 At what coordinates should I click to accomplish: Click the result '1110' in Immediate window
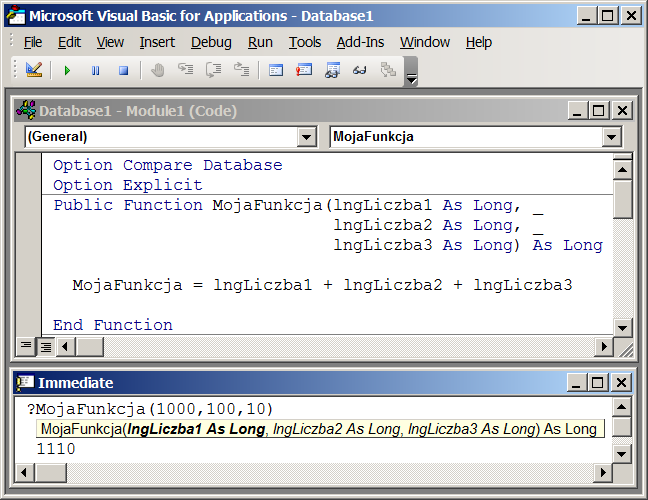[56, 449]
